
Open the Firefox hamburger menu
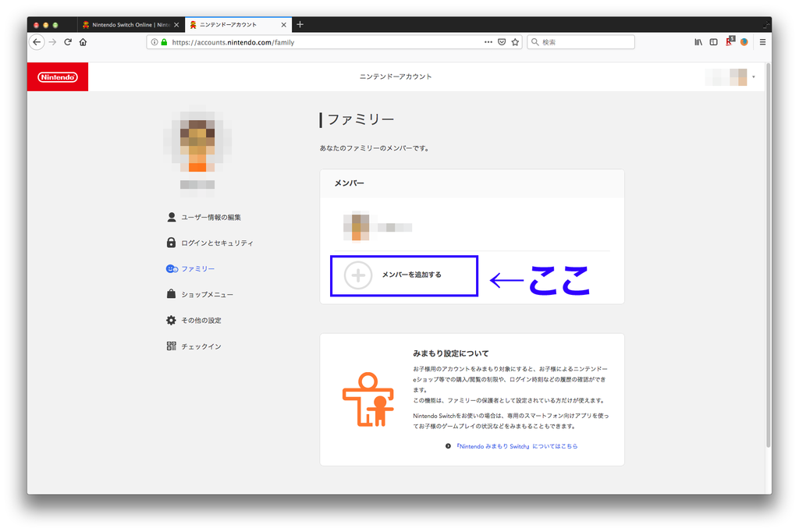[762, 42]
